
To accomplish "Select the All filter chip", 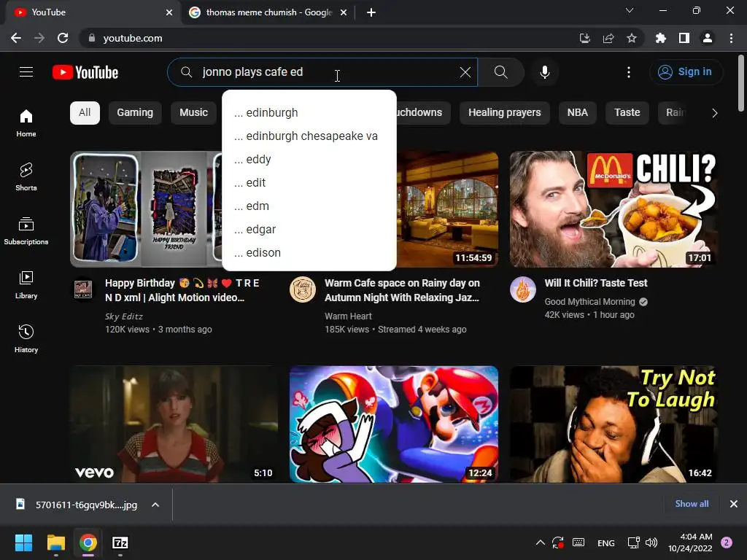I will (x=85, y=113).
